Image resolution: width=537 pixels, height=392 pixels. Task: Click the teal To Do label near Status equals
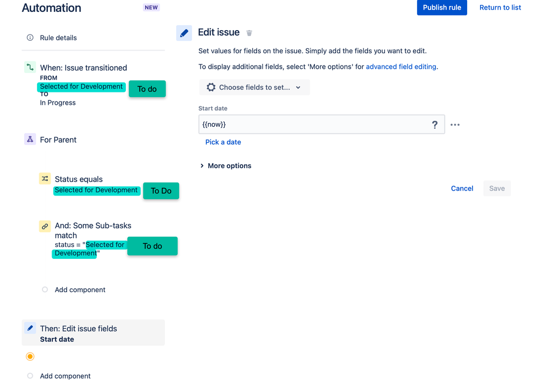coord(161,191)
